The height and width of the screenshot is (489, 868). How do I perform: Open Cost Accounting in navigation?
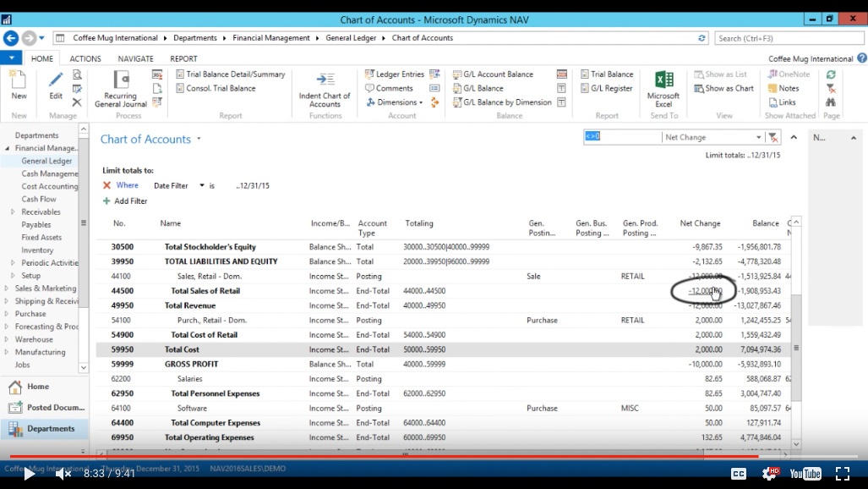pyautogui.click(x=50, y=186)
